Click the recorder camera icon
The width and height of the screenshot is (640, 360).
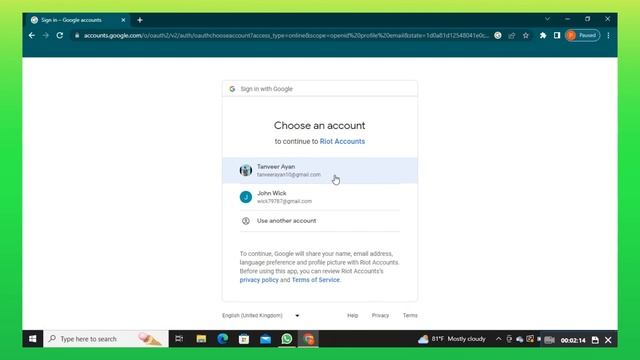pyautogui.click(x=549, y=340)
